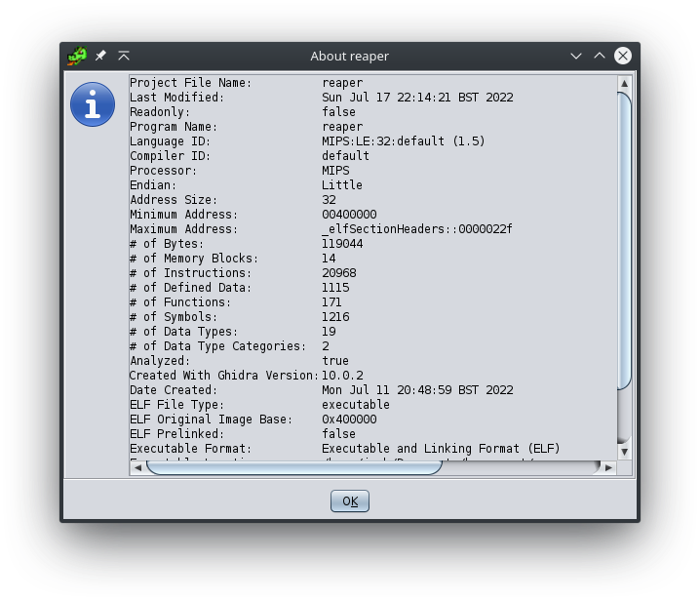Image resolution: width=700 pixels, height=600 pixels.
Task: Click the blue information icon
Action: [x=93, y=103]
